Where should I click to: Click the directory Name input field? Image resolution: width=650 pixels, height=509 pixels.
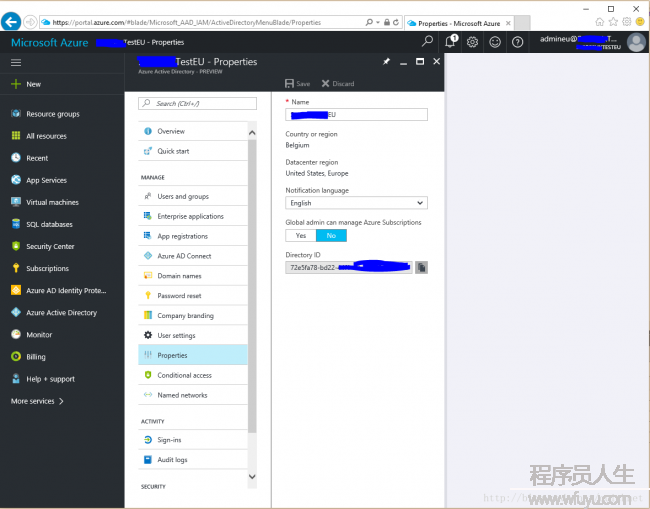(x=356, y=114)
